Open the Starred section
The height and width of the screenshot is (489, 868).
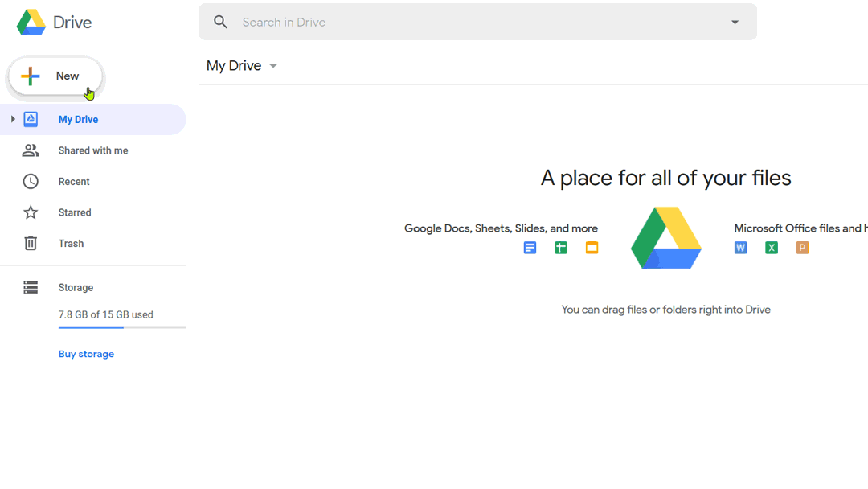(75, 212)
